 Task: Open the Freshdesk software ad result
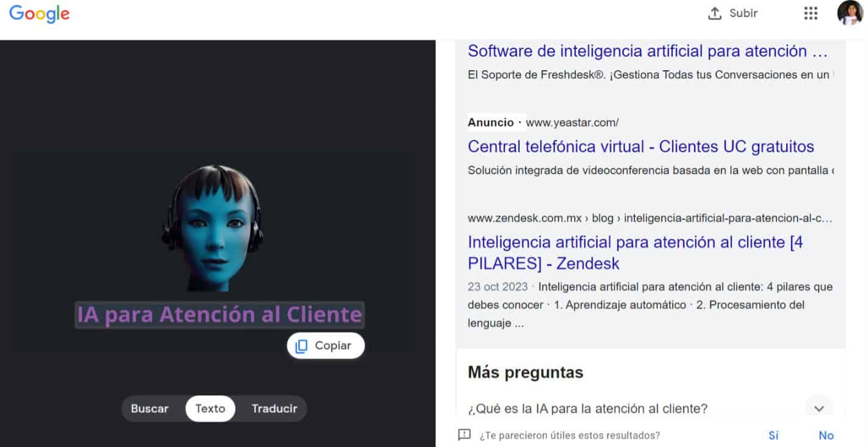(x=647, y=51)
